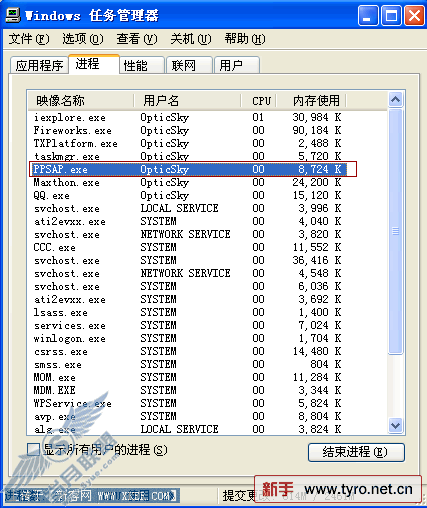427x508 pixels.
Task: Click the scrollbar up arrow
Action: [x=395, y=99]
